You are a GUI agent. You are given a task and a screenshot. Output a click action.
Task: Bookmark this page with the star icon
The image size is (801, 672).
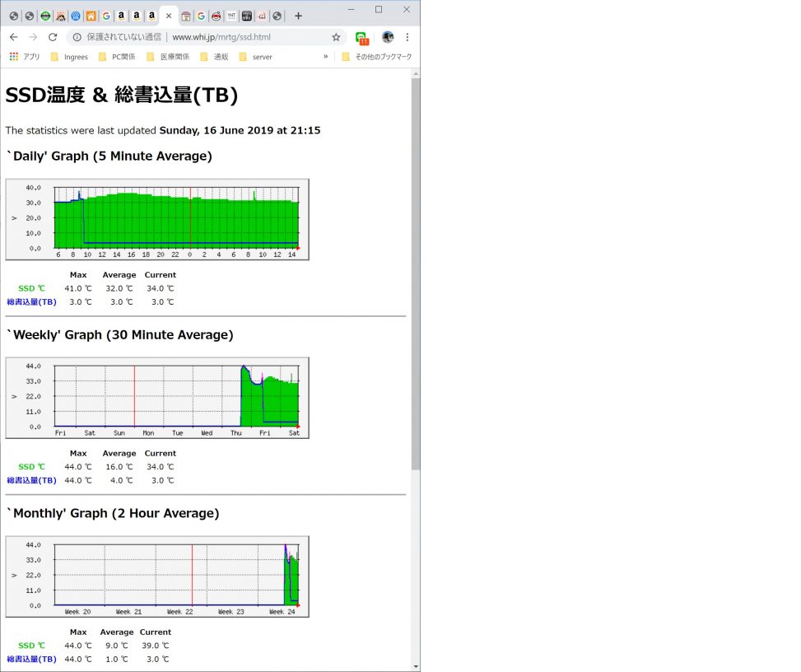(336, 37)
